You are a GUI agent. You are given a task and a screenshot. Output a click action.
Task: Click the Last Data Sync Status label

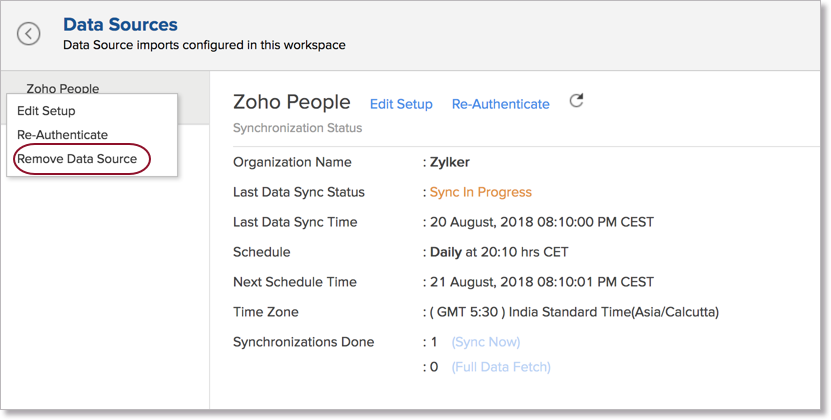coord(299,192)
